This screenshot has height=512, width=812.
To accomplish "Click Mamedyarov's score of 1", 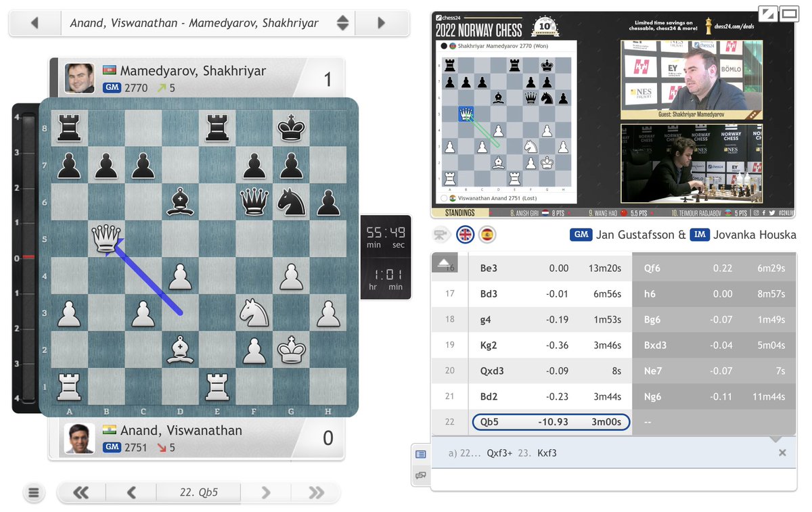I will 328,79.
